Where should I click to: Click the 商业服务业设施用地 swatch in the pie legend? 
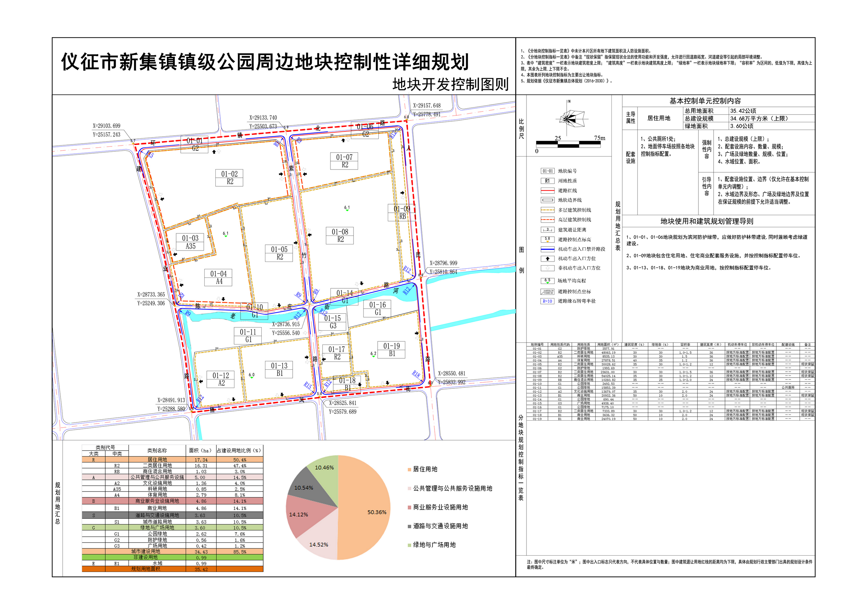[x=409, y=507]
